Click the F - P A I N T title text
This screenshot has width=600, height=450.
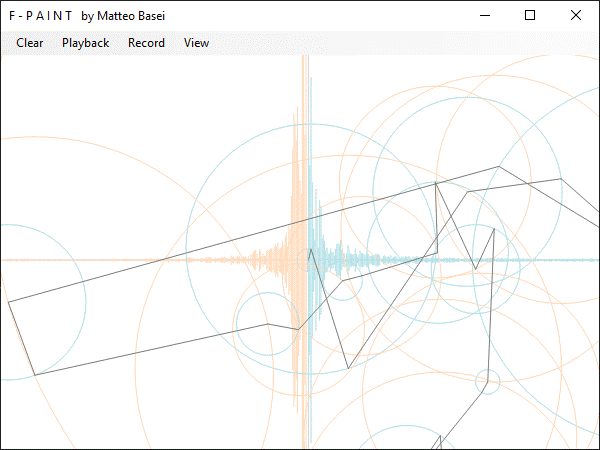click(x=41, y=16)
